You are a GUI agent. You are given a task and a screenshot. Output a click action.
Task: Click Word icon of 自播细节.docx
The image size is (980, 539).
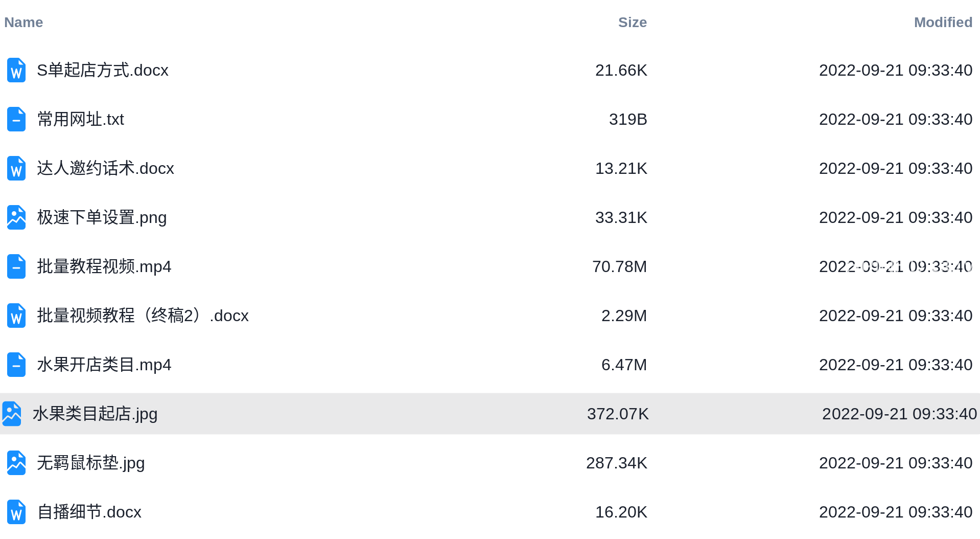(16, 512)
